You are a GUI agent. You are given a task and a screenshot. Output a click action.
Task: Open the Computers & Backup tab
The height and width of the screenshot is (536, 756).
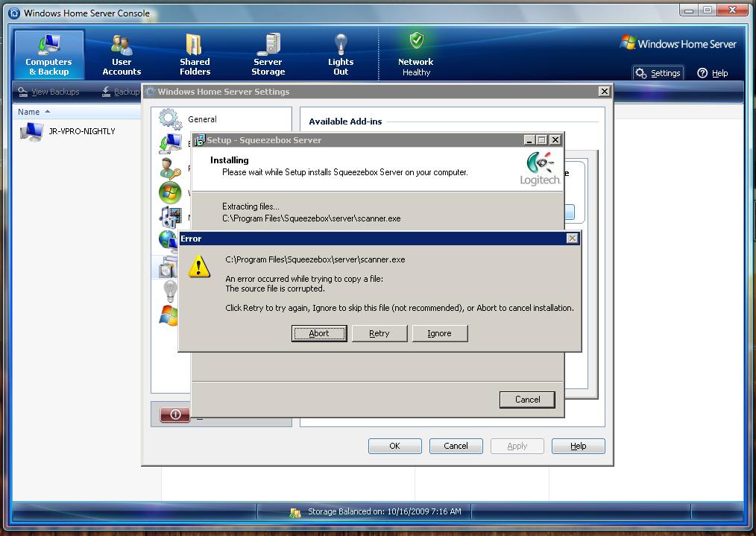coord(49,54)
